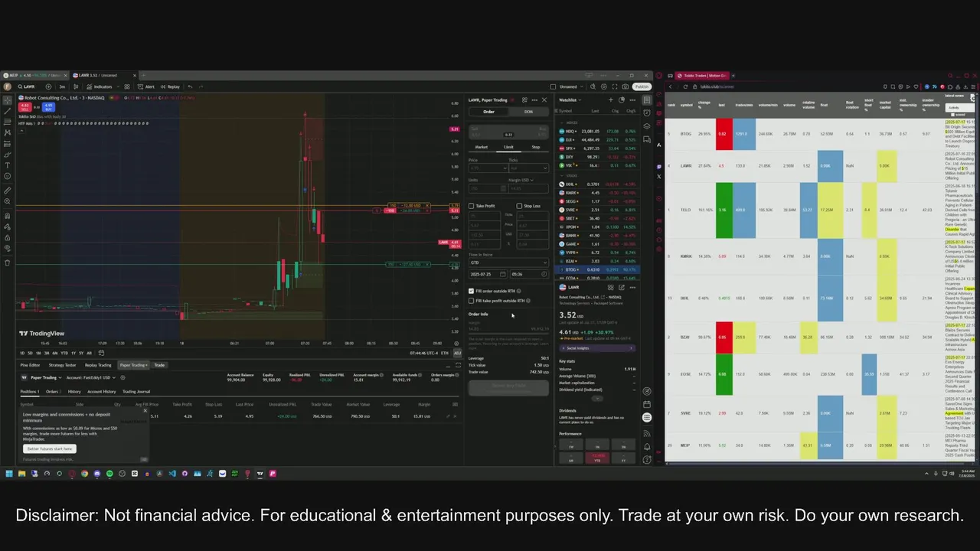Click Better futures start here button
This screenshot has height=551, width=980.
click(50, 448)
